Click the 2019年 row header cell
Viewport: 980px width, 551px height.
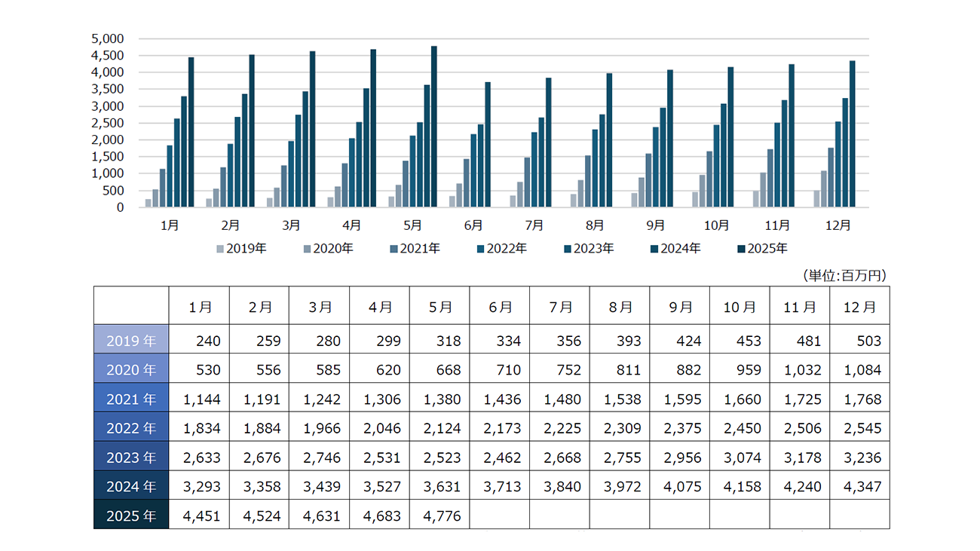point(131,341)
